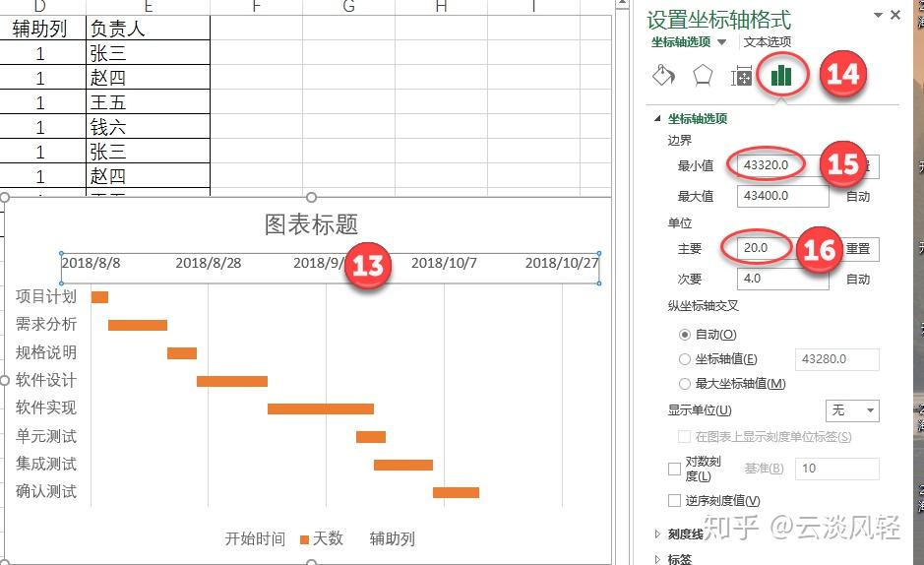Click the 项目计划 category label
The image size is (924, 565).
(46, 296)
